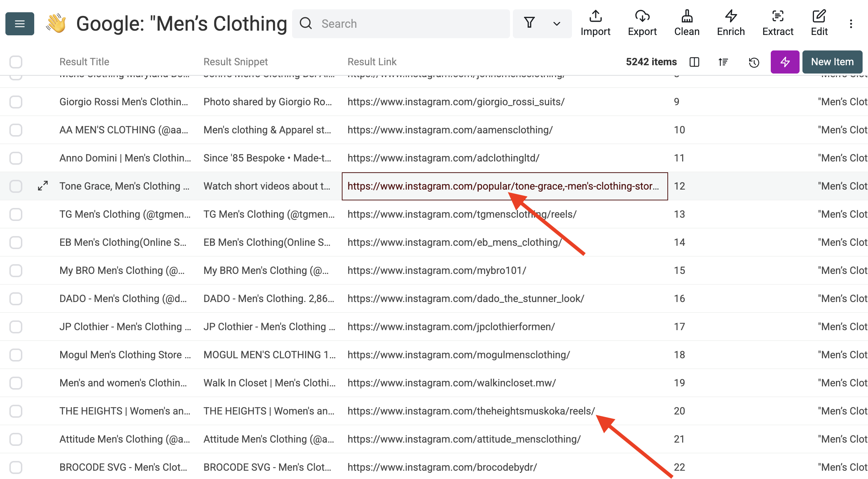Open the three-dot more options menu
Viewport: 868px width, 479px height.
click(x=851, y=24)
